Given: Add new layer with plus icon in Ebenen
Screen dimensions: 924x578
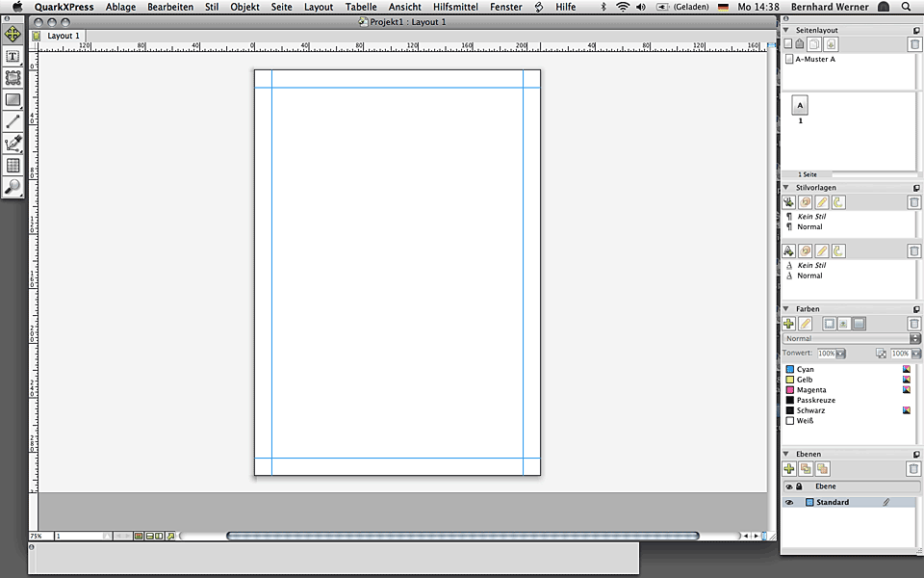Looking at the screenshot, I should point(788,469).
